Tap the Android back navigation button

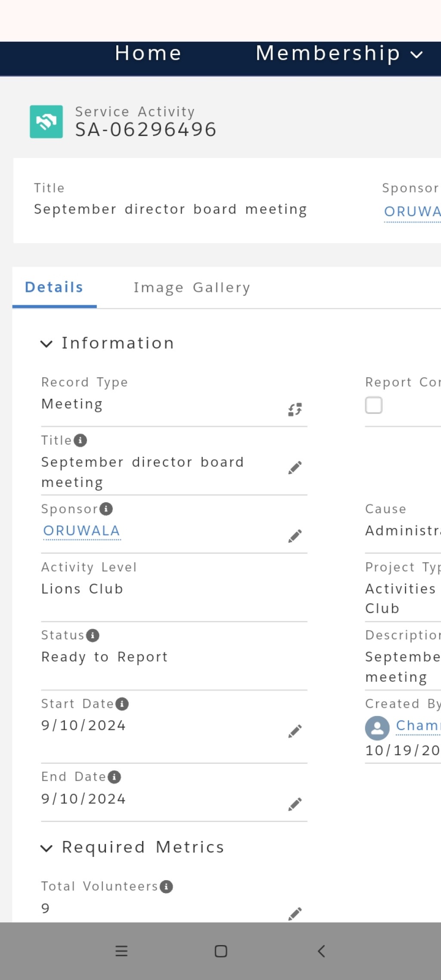321,951
